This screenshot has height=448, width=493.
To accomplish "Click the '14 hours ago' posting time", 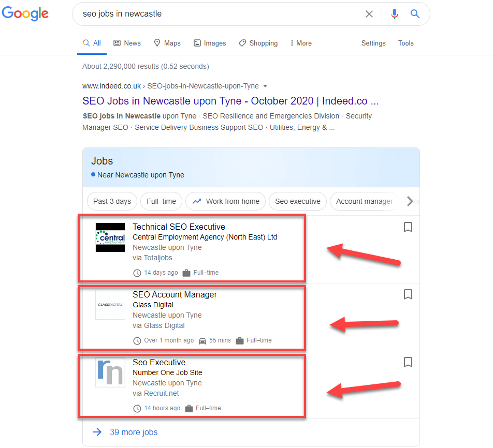I will [162, 408].
